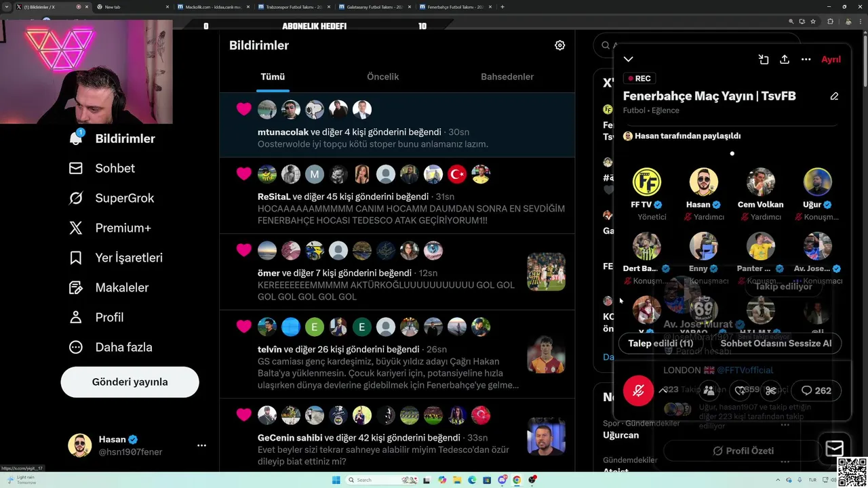The height and width of the screenshot is (488, 868).
Task: Open account menu dots beside Hasan
Action: [201, 445]
